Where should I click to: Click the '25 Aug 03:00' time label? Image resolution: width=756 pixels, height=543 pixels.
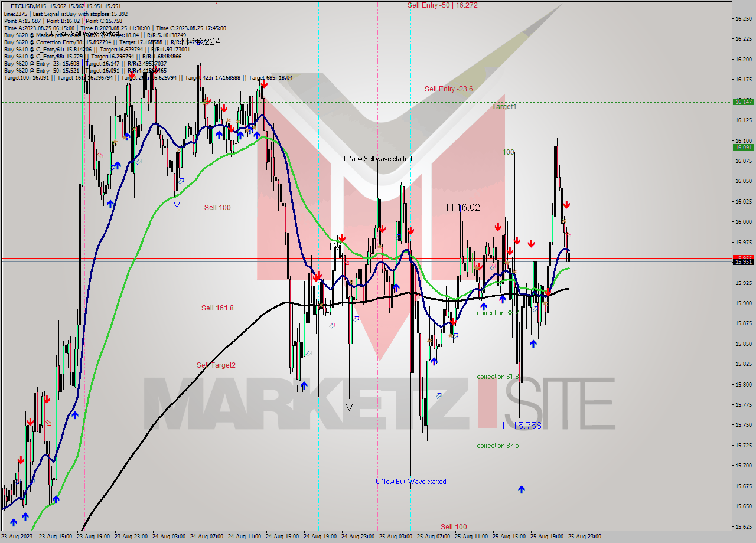point(395,537)
